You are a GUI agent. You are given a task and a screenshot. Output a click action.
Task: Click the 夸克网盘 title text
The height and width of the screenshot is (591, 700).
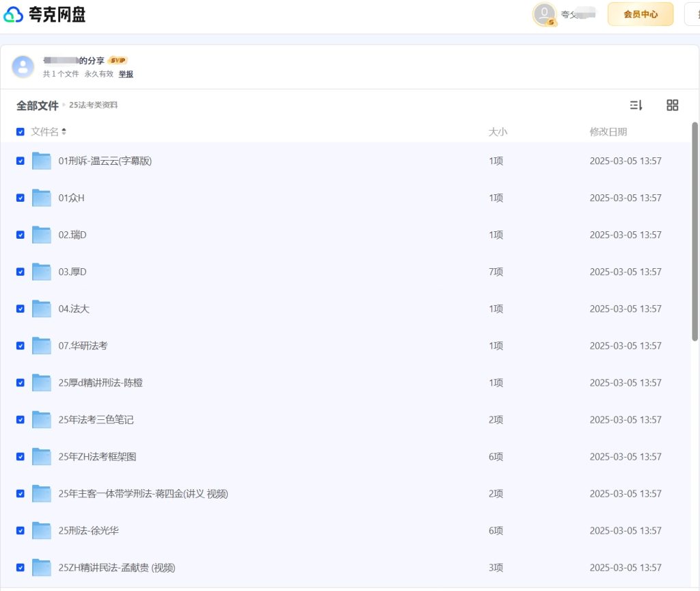pyautogui.click(x=57, y=15)
